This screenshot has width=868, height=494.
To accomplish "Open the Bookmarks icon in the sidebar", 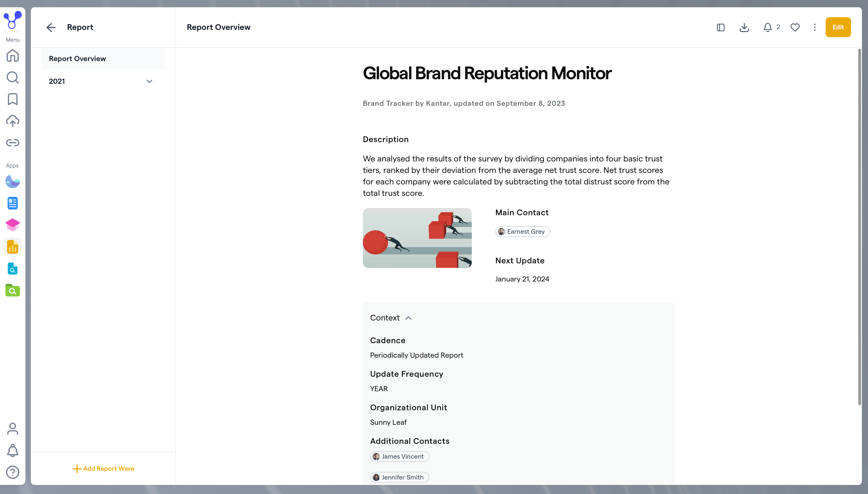I will [13, 99].
